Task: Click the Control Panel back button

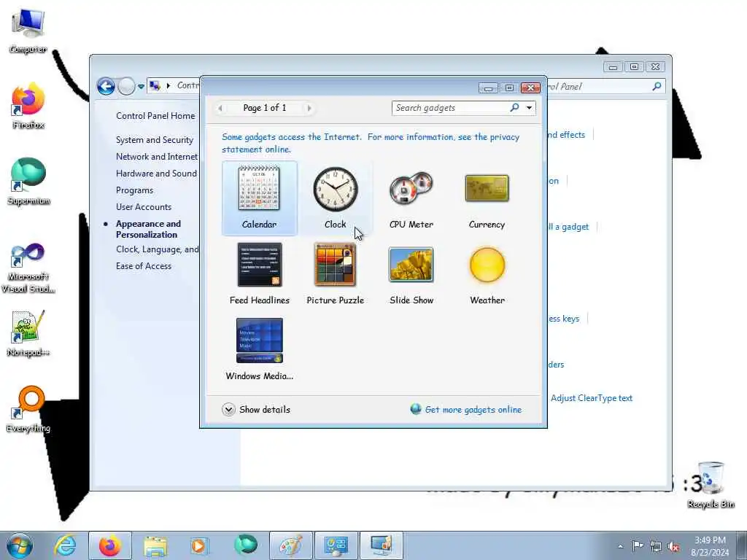Action: point(106,87)
